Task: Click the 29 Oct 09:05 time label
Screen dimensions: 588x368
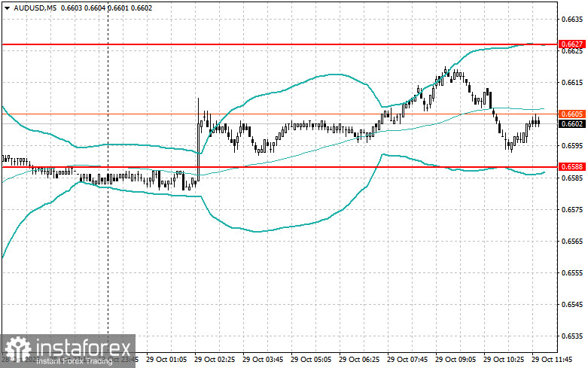Action: [x=455, y=360]
